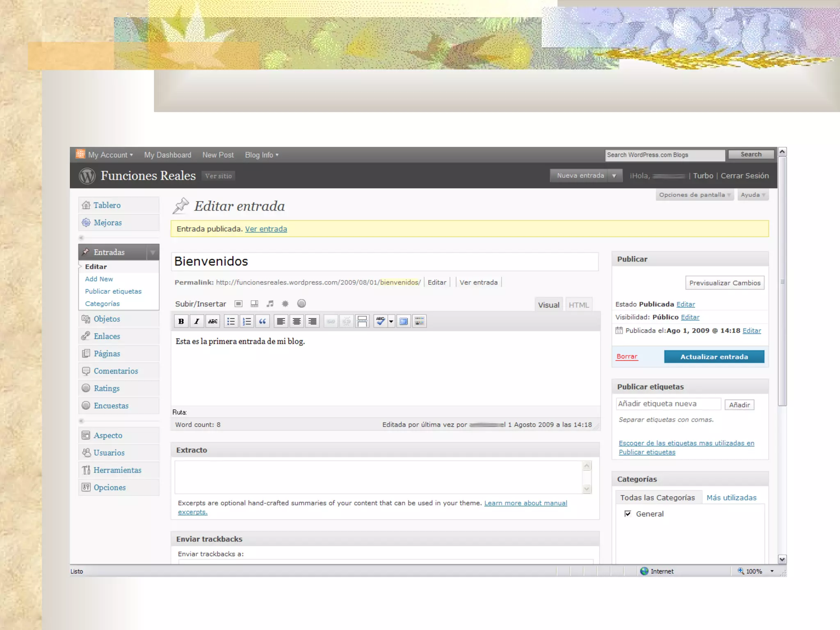
Task: Insert the More tag divider
Action: tap(362, 321)
